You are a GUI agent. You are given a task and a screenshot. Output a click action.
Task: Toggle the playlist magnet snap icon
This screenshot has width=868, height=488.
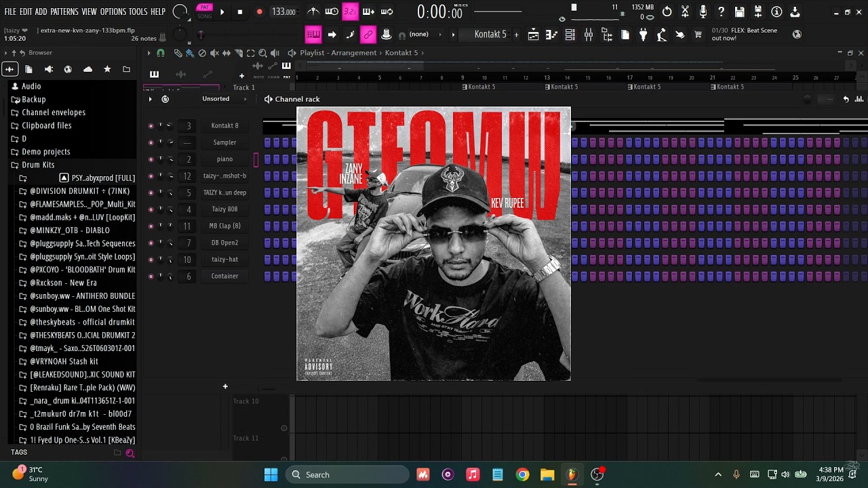point(161,53)
